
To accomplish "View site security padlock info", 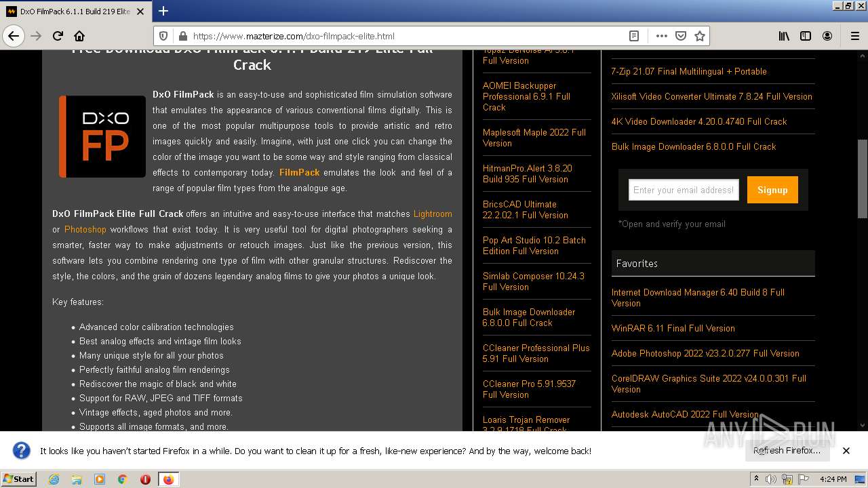I will (x=182, y=36).
